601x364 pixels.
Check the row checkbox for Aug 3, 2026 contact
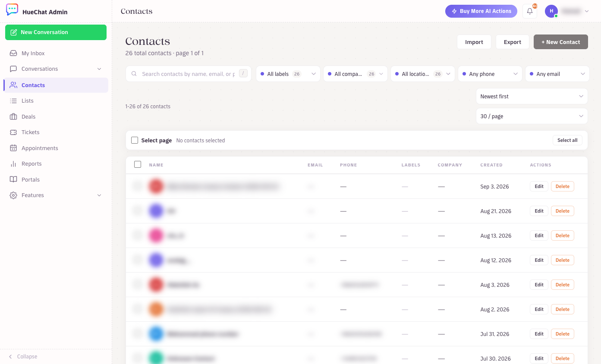click(x=138, y=285)
